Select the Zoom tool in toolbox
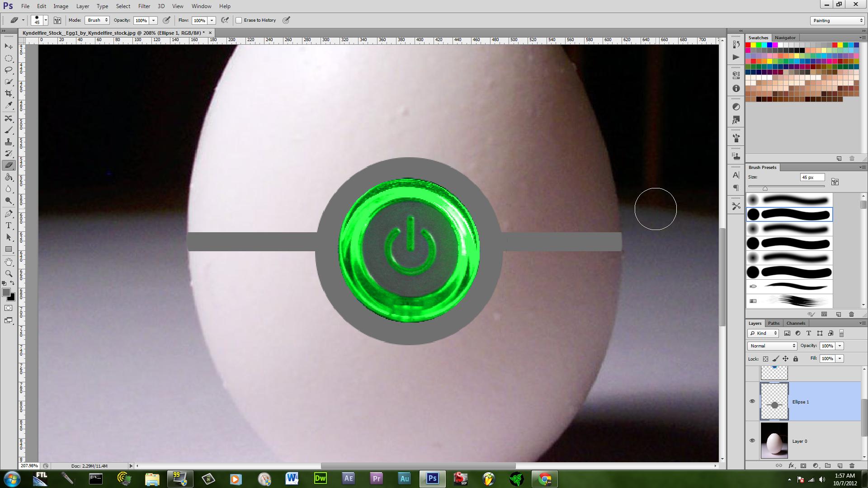 [x=9, y=273]
